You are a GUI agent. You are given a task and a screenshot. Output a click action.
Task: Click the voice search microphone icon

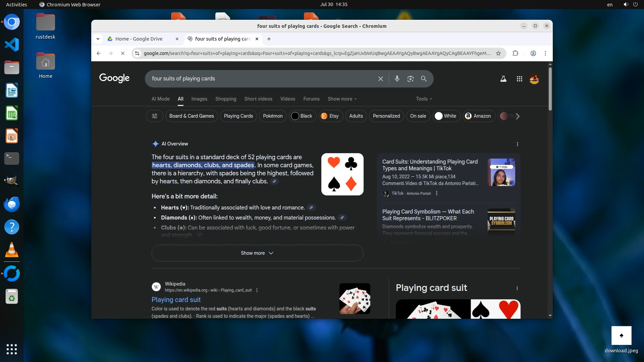click(397, 79)
